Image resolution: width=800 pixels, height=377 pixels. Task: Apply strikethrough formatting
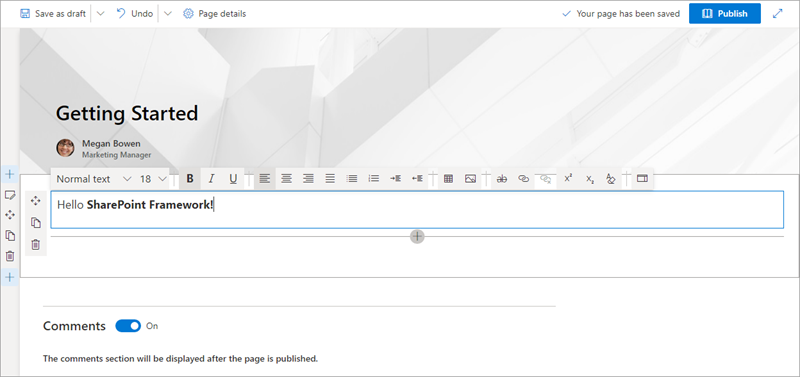(x=502, y=179)
